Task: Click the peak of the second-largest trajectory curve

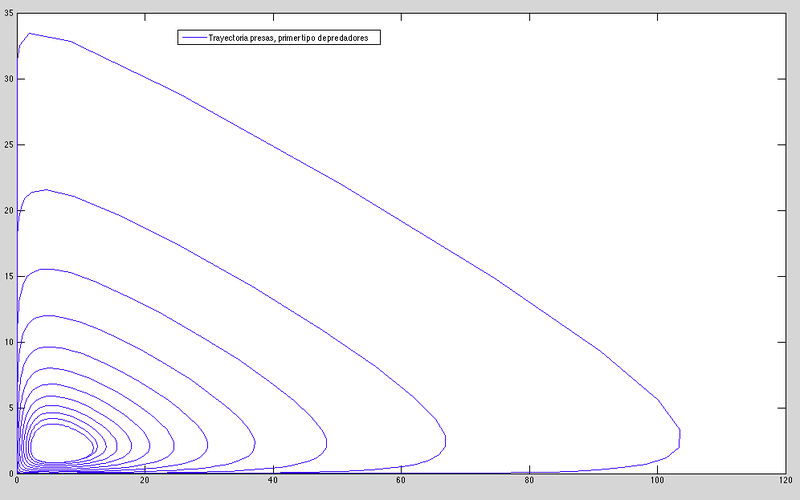Action: [x=44, y=189]
